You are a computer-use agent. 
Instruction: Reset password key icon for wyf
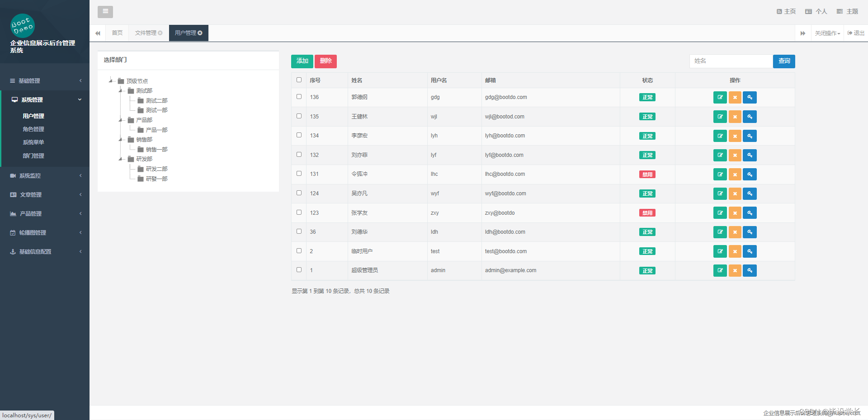(x=750, y=193)
